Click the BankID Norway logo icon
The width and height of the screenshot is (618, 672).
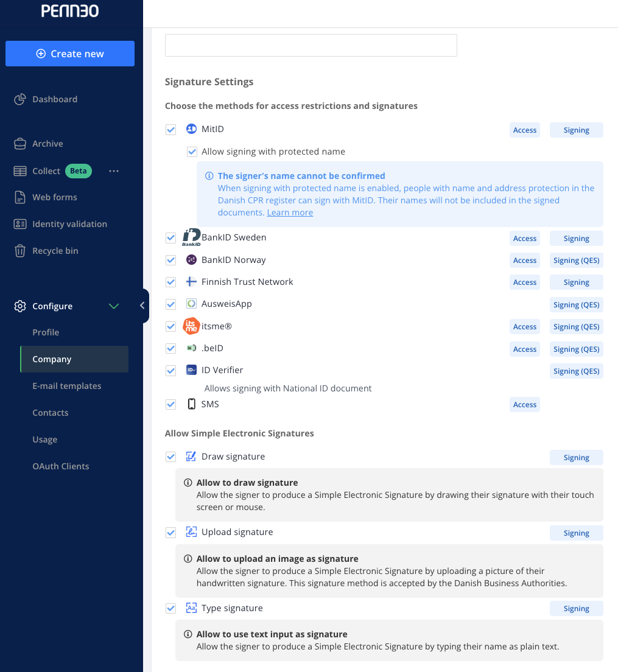(x=191, y=260)
